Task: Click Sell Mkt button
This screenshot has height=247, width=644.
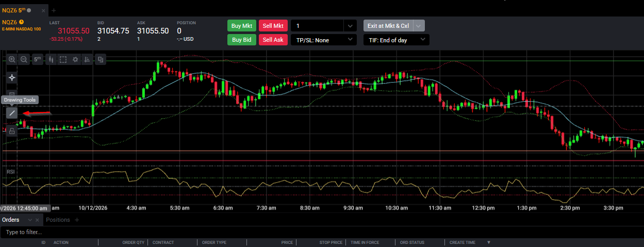Action: (273, 26)
